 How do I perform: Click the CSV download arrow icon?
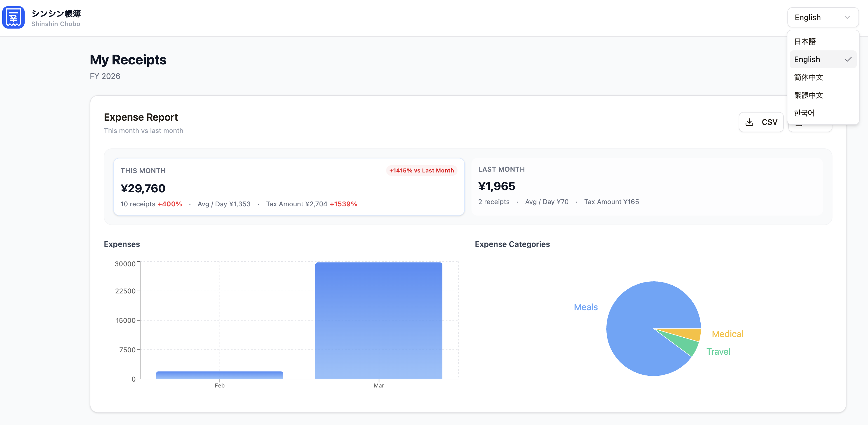(x=749, y=122)
